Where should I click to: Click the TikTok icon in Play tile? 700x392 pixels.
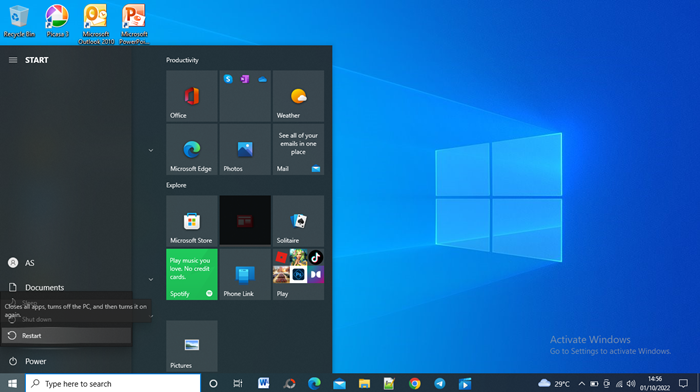[x=316, y=257]
